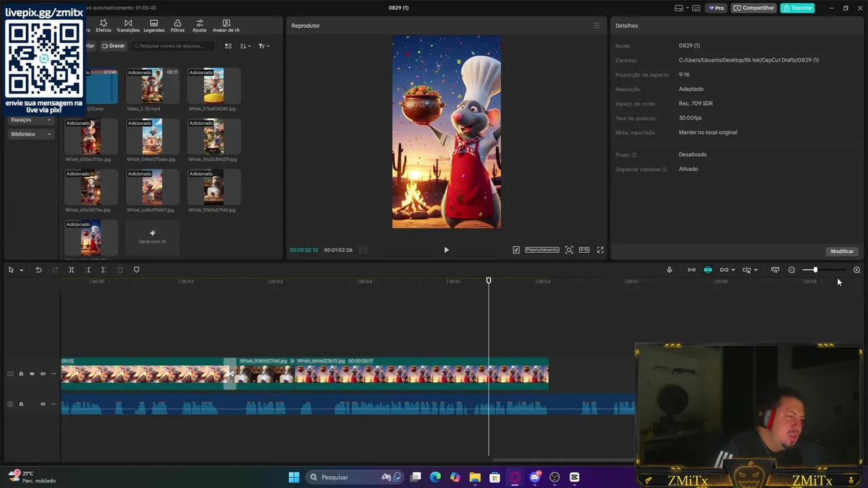868x488 pixels.
Task: Start voiceover recording with microphone icon
Action: point(669,270)
